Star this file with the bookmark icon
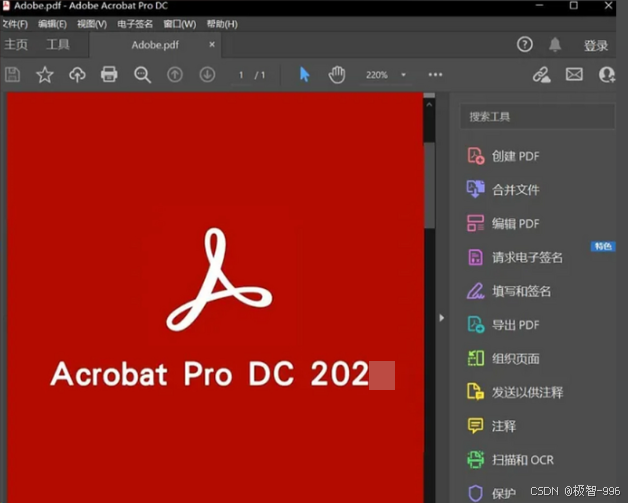Screen dimensions: 628x503 point(44,74)
